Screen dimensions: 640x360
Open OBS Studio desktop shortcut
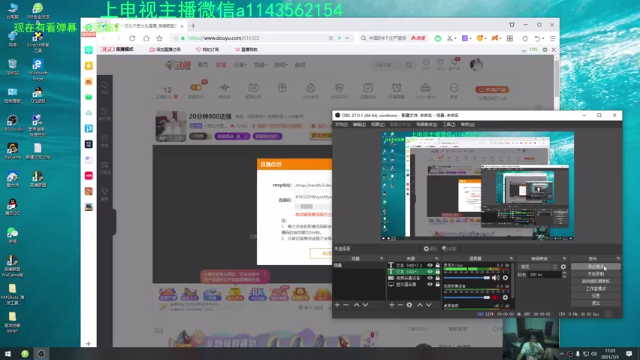(x=12, y=123)
